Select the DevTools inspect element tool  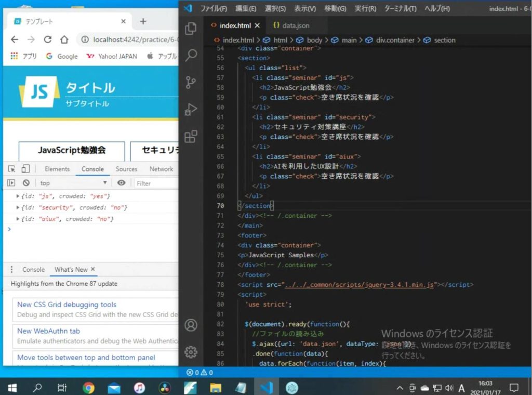point(12,169)
